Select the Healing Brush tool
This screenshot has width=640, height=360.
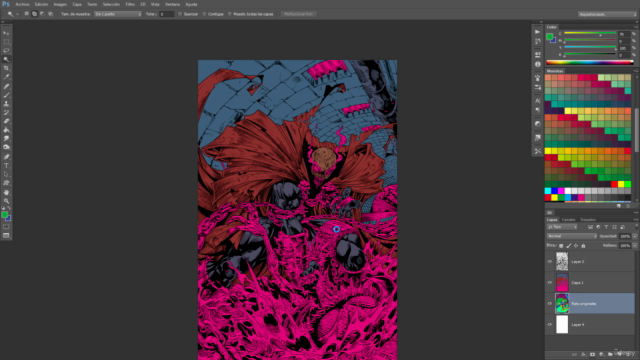[x=6, y=86]
